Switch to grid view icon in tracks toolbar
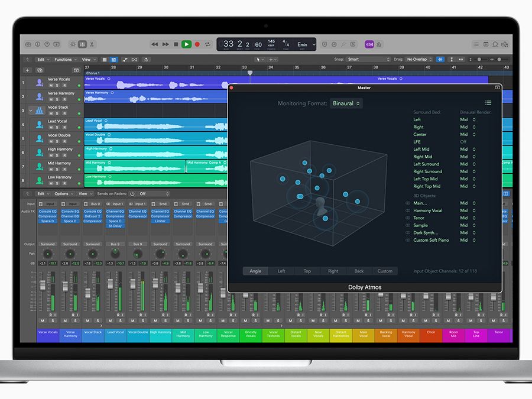Image resolution: width=532 pixels, height=399 pixels. click(105, 59)
